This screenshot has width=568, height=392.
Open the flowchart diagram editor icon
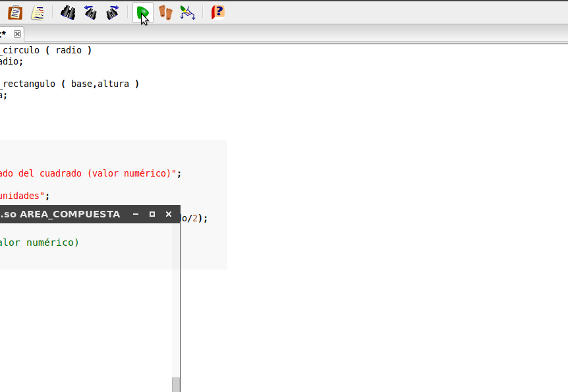188,13
